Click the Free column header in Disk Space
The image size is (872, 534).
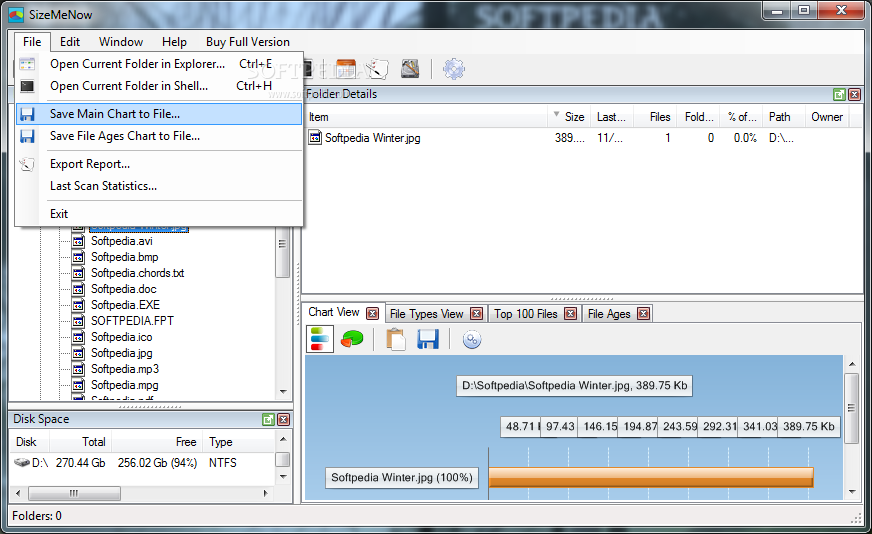coord(157,442)
